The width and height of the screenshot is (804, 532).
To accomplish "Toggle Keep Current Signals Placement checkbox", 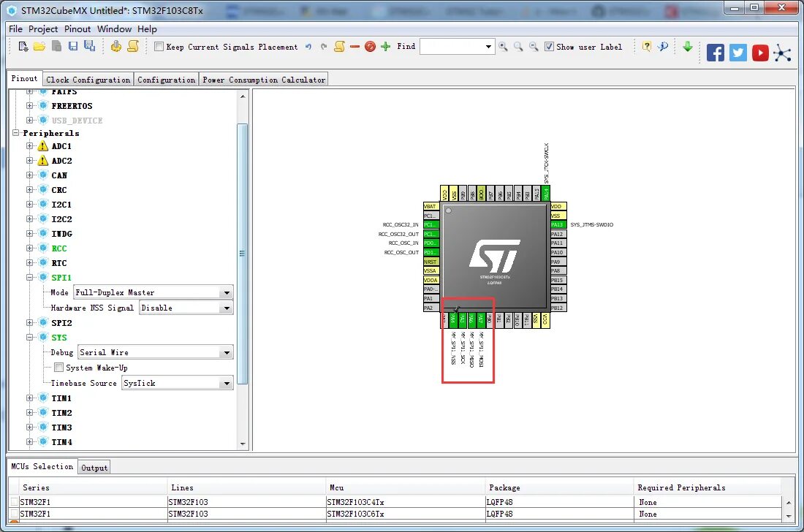I will (x=159, y=47).
